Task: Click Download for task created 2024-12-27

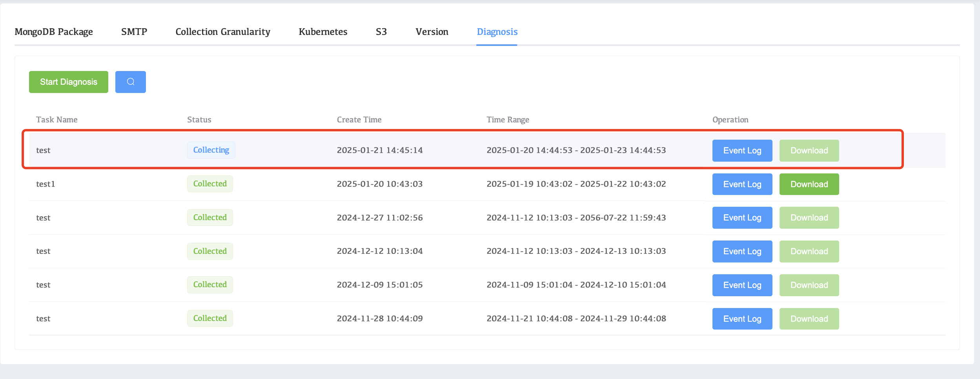Action: pyautogui.click(x=809, y=218)
